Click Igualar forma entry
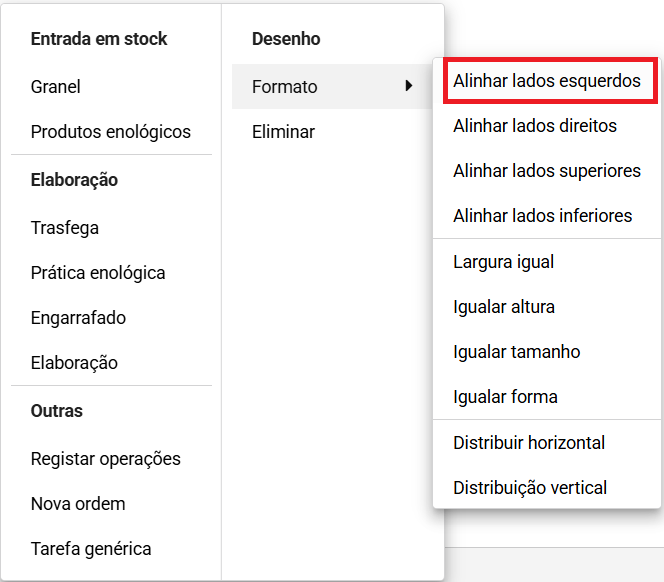This screenshot has height=582, width=664. [x=547, y=396]
